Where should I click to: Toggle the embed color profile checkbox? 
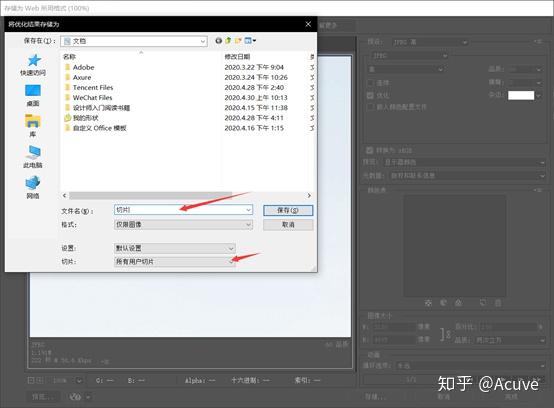[x=370, y=107]
